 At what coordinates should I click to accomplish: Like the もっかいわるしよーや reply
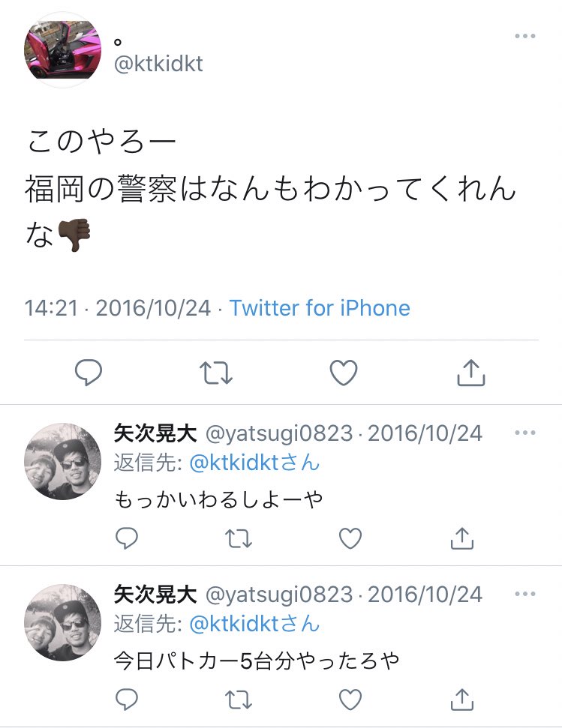350,538
